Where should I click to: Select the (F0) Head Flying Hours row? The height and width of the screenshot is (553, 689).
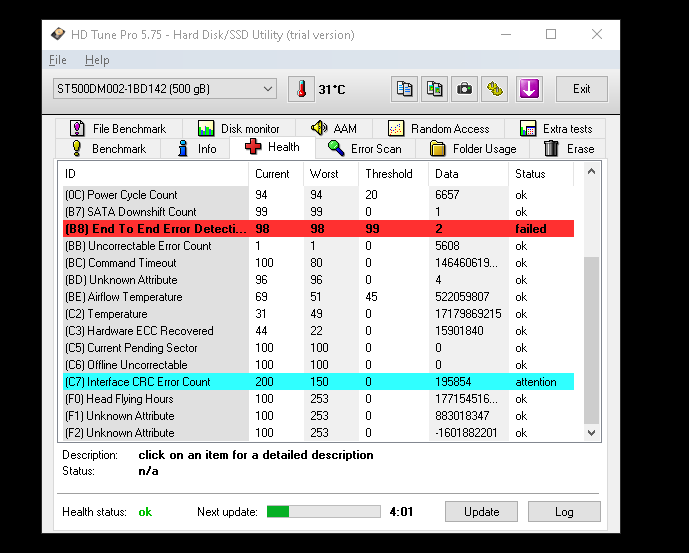pyautogui.click(x=319, y=399)
